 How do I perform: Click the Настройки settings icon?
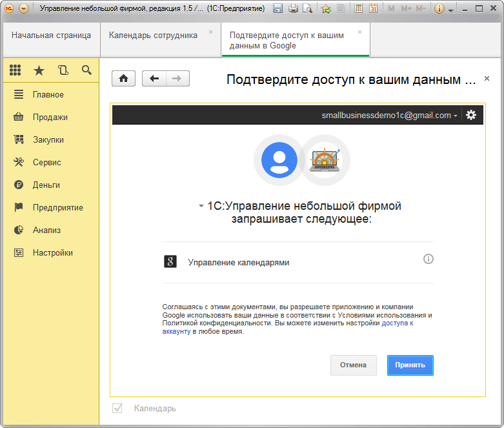click(x=19, y=253)
